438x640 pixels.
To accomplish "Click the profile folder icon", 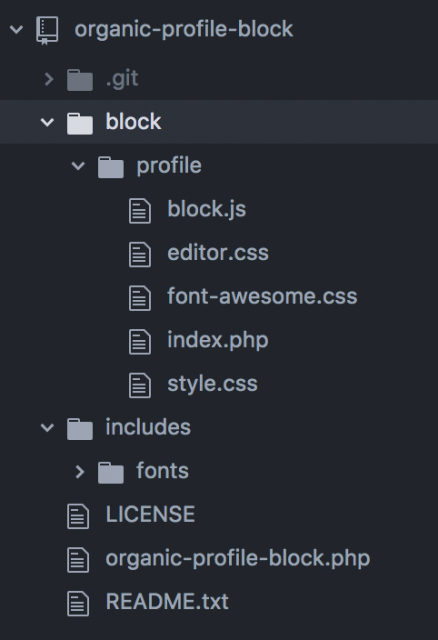I will [x=111, y=167].
